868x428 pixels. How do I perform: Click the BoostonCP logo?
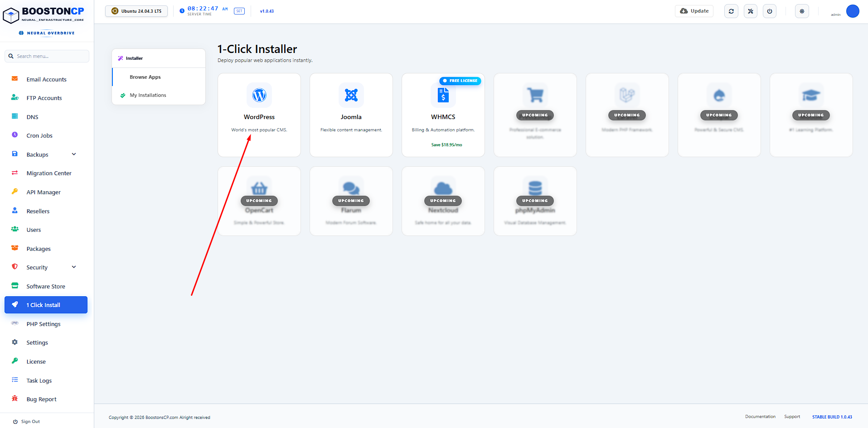click(x=44, y=14)
